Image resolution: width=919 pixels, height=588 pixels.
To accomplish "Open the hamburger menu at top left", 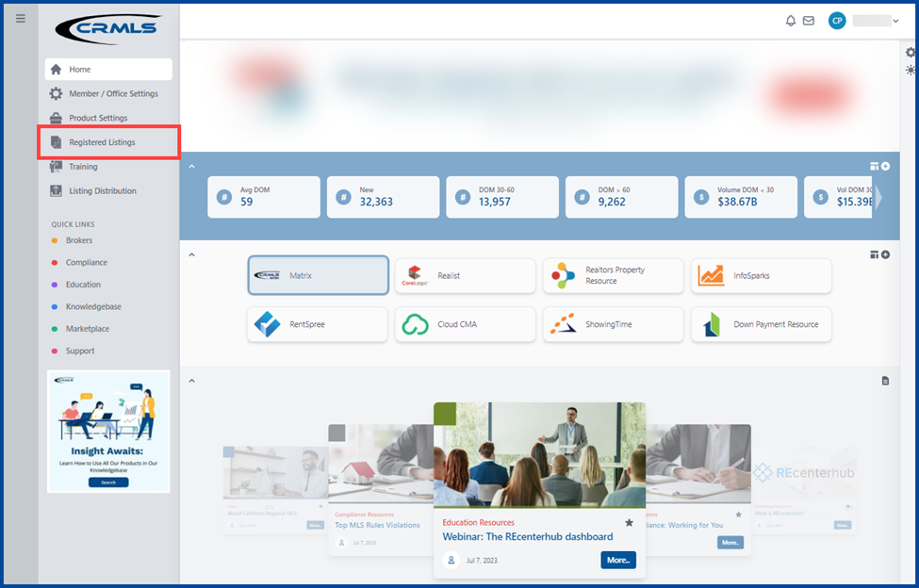I will [21, 19].
